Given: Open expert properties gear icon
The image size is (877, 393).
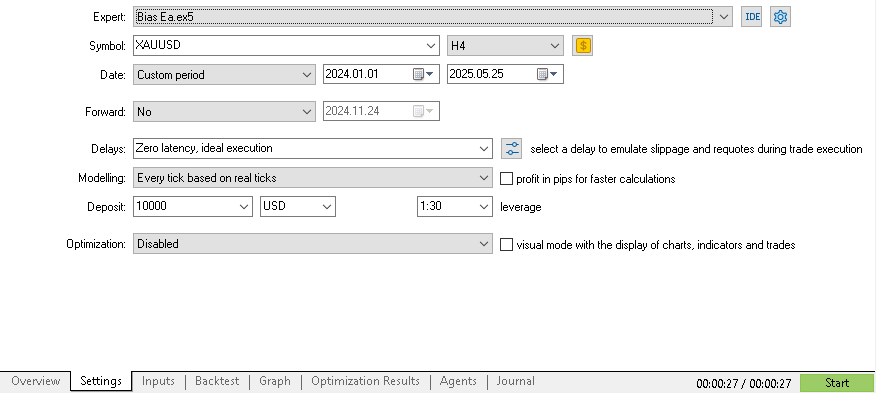Looking at the screenshot, I should 780,17.
